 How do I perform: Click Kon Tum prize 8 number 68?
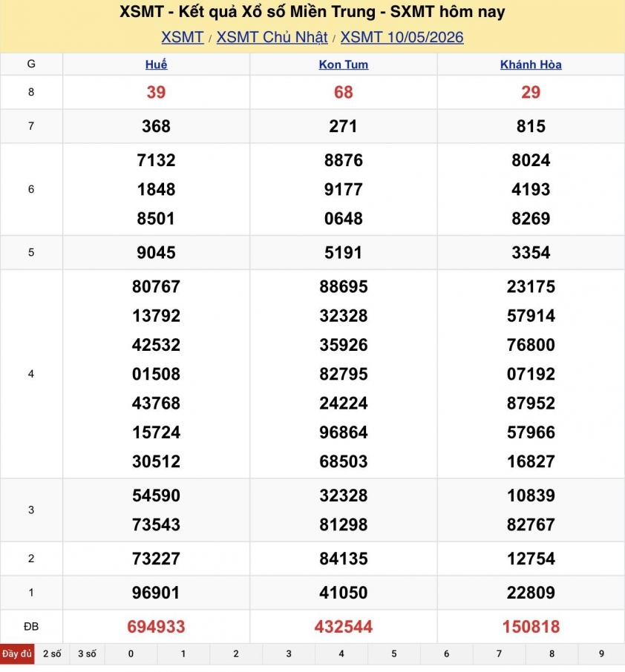pos(344,92)
